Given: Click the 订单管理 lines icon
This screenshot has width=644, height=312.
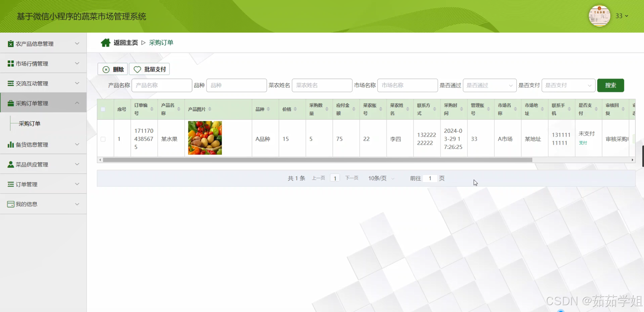Looking at the screenshot, I should [11, 184].
